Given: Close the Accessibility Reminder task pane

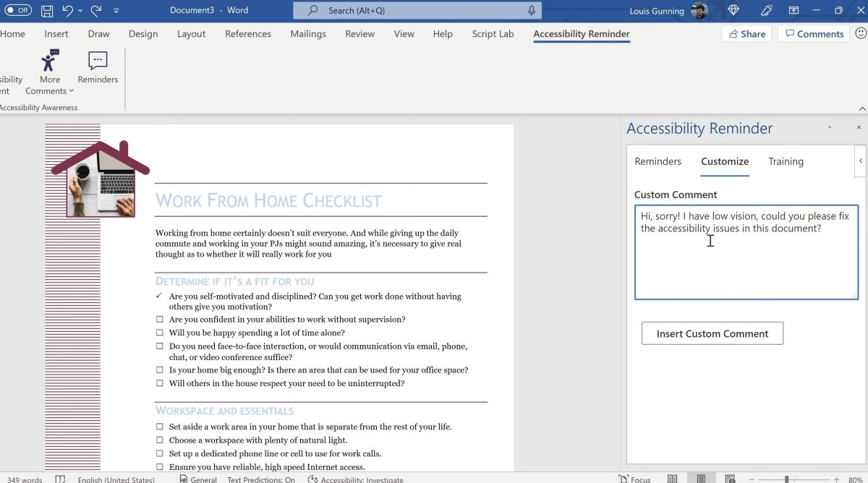Looking at the screenshot, I should [859, 127].
